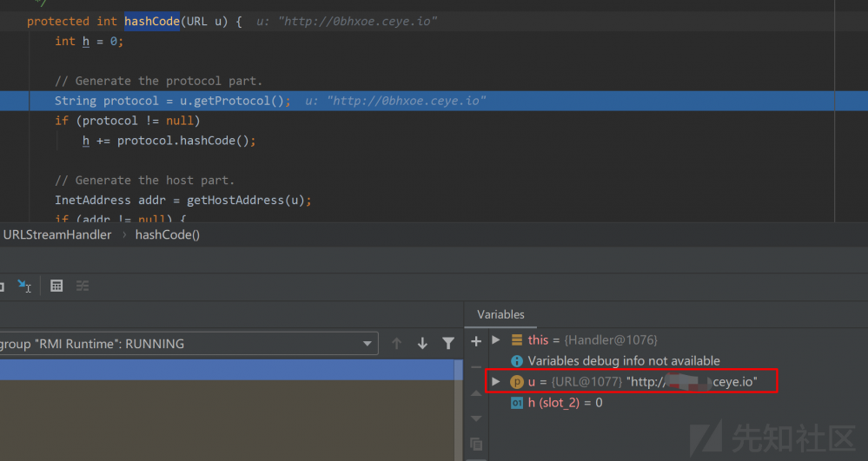Screen dimensions: 868x461
Task: Click the parameter 'p' icon of variable u
Action: click(x=516, y=382)
